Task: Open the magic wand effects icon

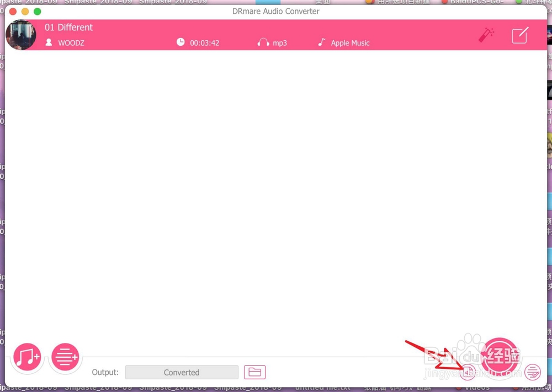Action: [486, 35]
